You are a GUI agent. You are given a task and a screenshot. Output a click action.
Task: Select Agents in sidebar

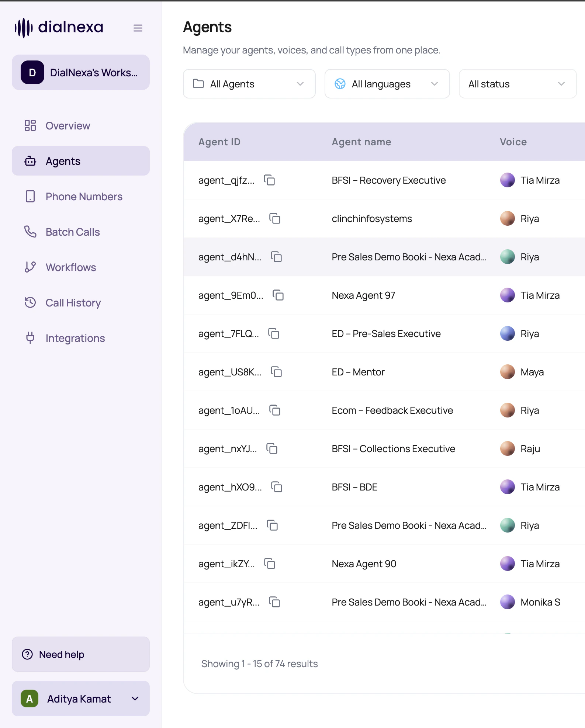[81, 161]
